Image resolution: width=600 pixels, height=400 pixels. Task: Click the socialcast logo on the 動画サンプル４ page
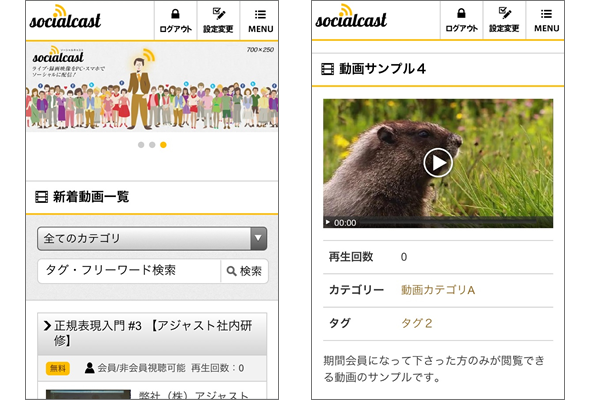(350, 19)
